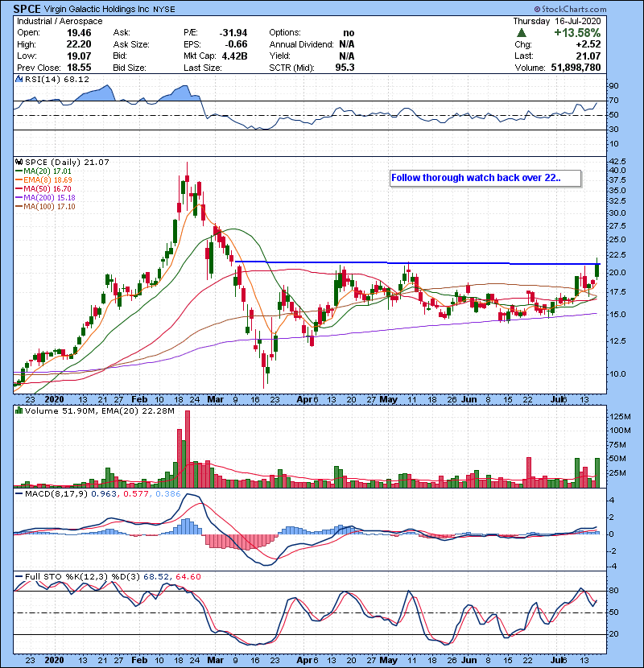
Task: Click the candlestick icon beside SPCE (Daily)
Action: [19, 163]
